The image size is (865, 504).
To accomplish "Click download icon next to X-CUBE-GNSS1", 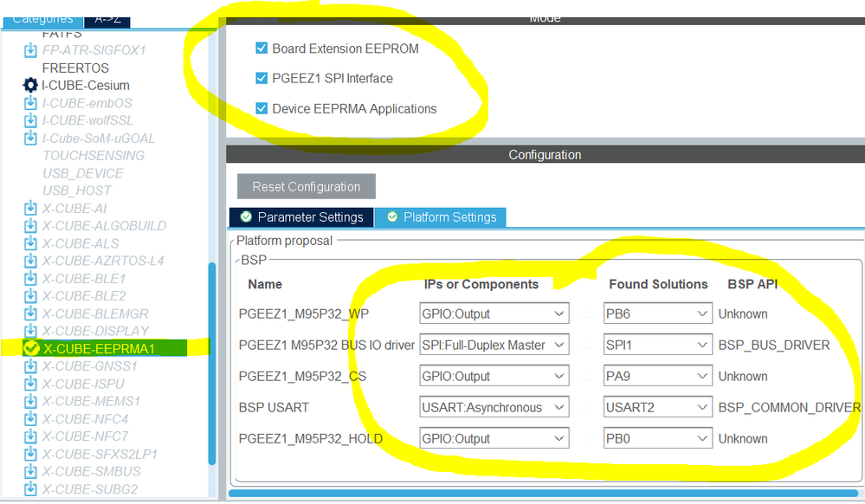I will (30, 366).
